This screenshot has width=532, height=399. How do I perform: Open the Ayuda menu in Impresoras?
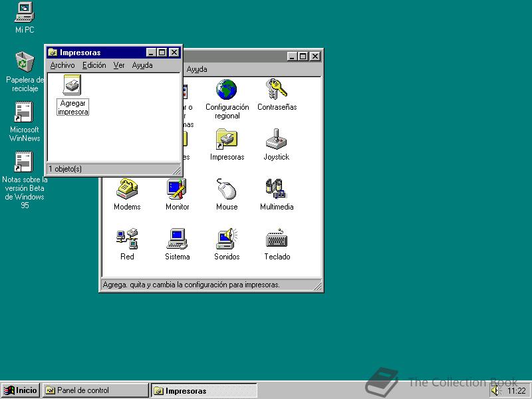142,65
